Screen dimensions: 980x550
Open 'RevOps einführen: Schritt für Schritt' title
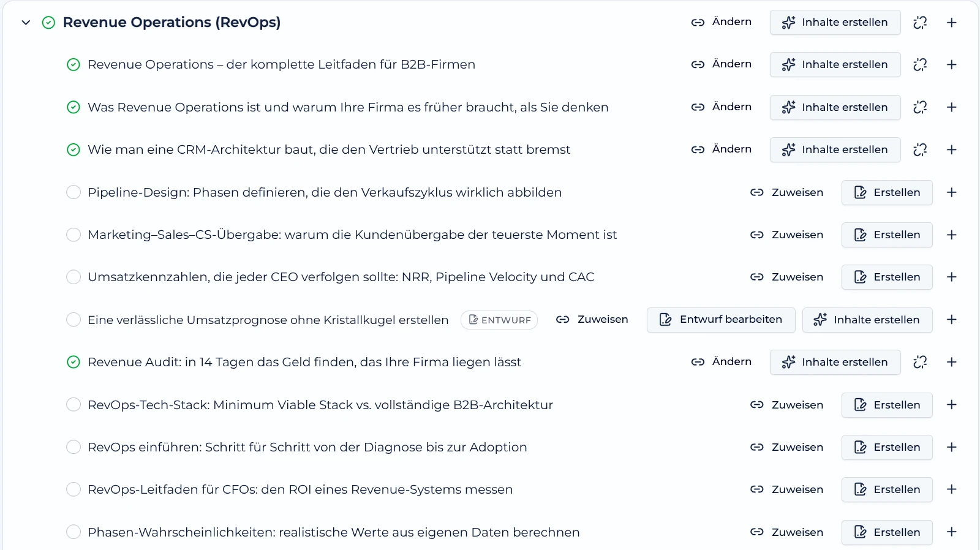(x=307, y=447)
